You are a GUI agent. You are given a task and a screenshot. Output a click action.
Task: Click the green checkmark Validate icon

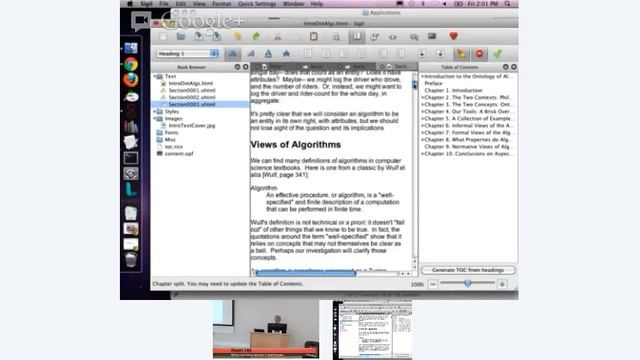tap(497, 53)
